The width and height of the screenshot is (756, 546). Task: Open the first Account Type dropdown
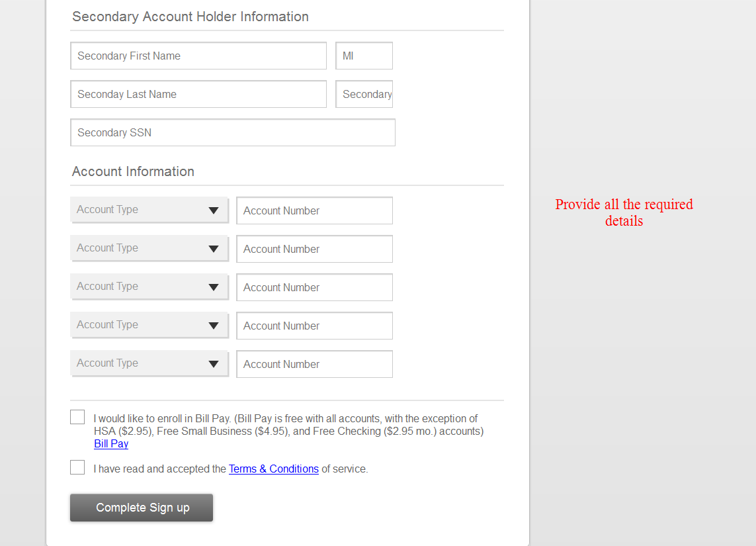click(149, 210)
